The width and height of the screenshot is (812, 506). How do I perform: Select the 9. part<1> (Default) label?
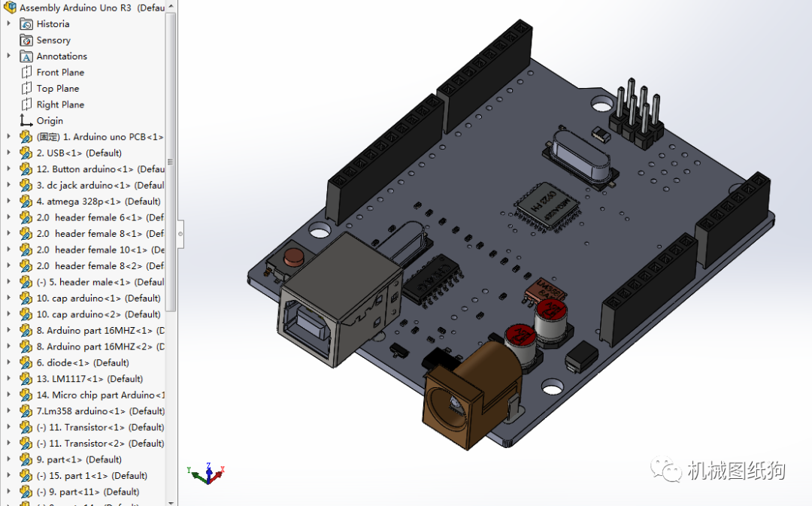pos(79,459)
